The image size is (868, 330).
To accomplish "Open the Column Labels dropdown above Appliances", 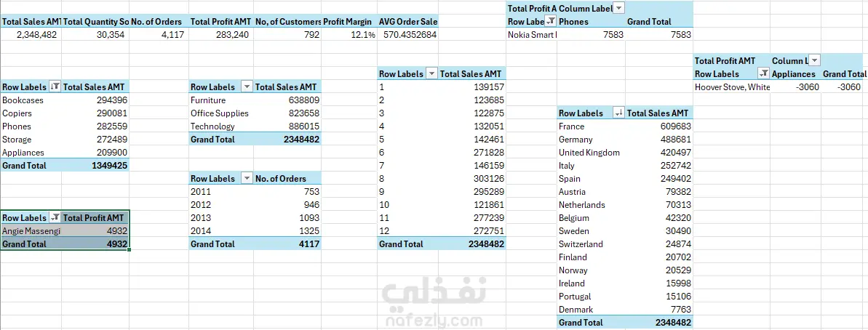I will coord(815,61).
